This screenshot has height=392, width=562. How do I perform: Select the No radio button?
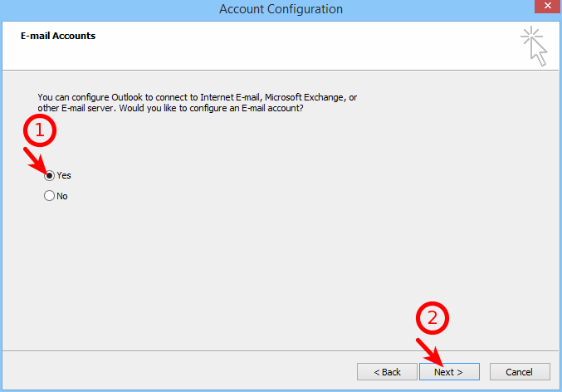(50, 196)
